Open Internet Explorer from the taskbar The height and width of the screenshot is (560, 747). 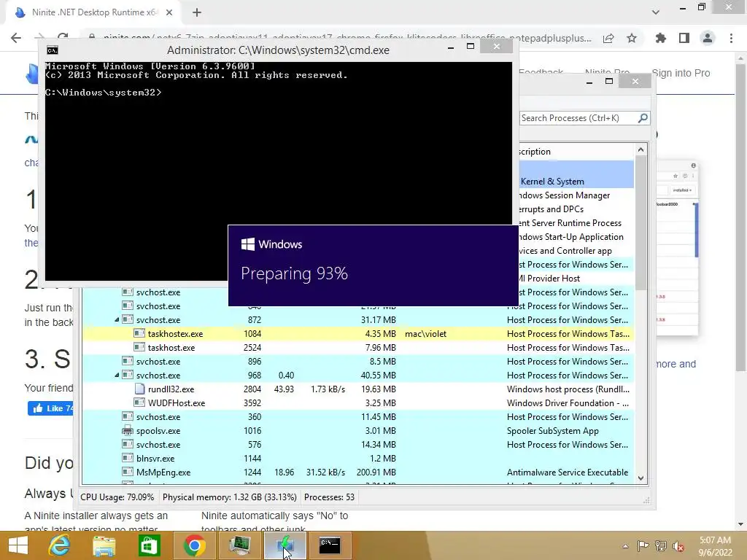pyautogui.click(x=60, y=545)
